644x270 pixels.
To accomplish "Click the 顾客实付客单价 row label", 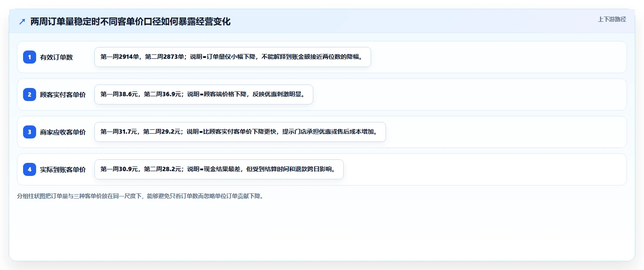I will click(x=63, y=94).
